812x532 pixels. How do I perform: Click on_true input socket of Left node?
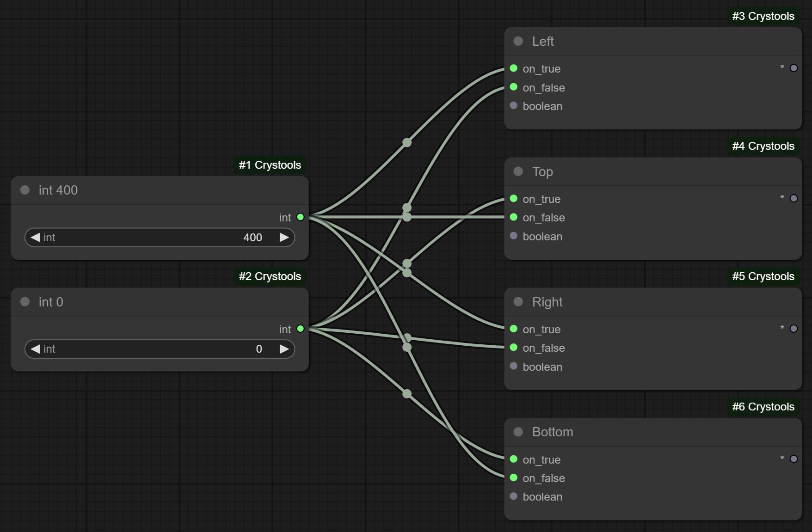[x=513, y=68]
